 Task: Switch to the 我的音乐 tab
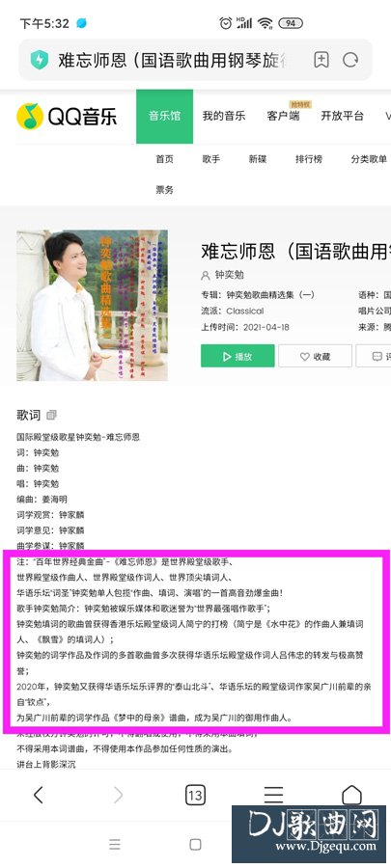[x=224, y=117]
